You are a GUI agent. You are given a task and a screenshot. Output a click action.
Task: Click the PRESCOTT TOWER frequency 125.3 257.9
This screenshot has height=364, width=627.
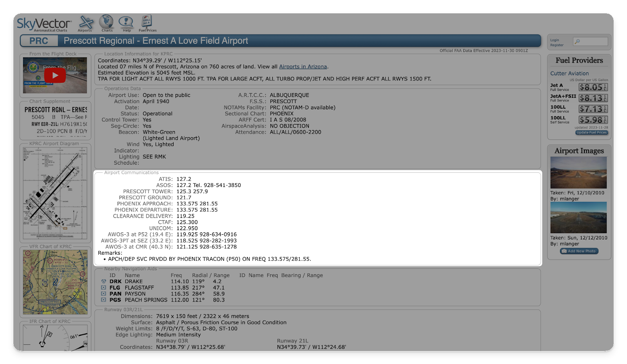[x=192, y=192]
